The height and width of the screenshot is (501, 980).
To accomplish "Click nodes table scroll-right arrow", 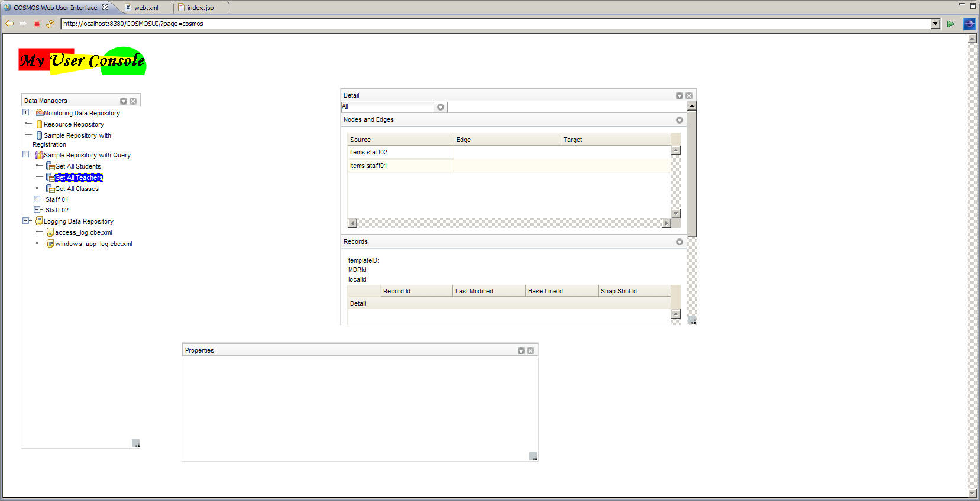I will point(667,223).
